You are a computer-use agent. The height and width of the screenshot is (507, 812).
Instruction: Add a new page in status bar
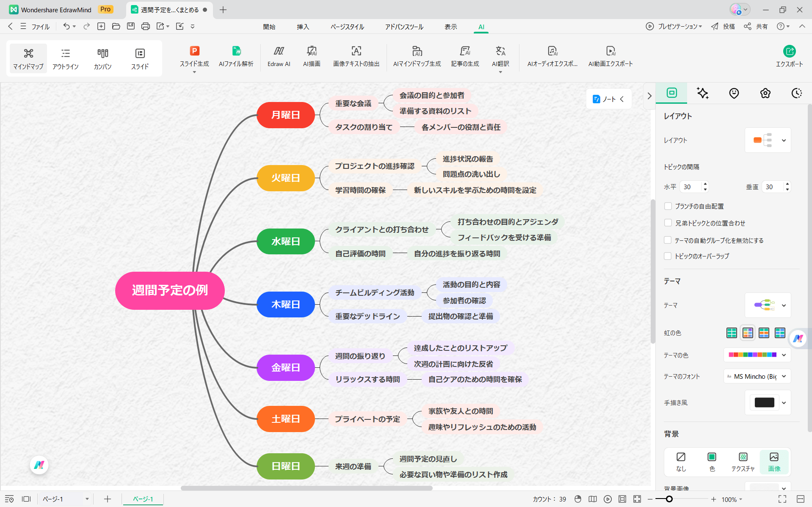[x=108, y=499]
